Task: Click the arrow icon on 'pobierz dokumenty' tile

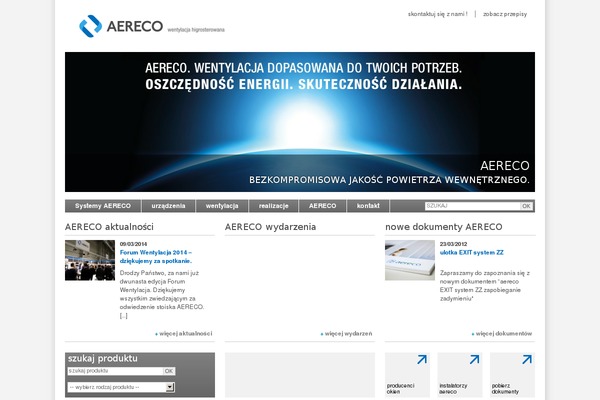Action: (527, 359)
